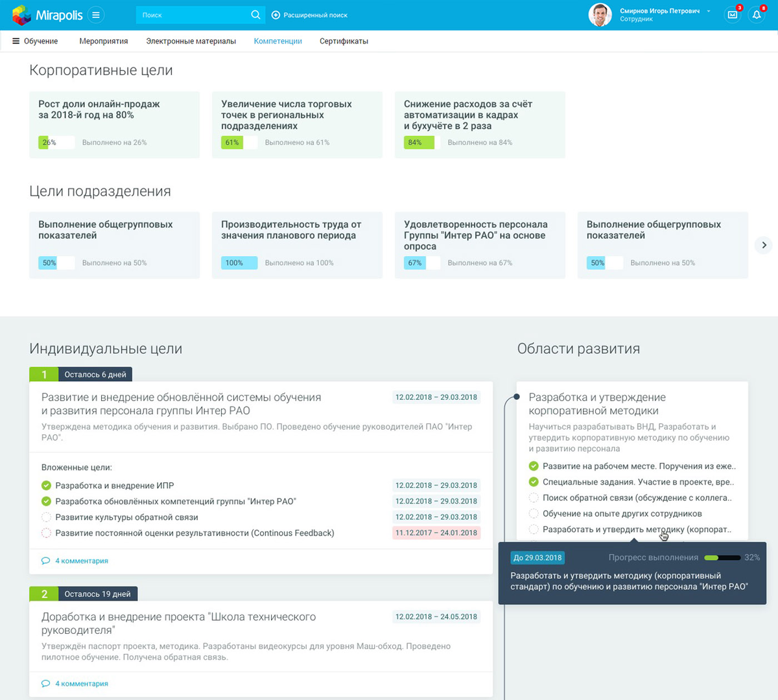Toggle checkmark for Разработка и внедрение ИПР
Viewport: 778px width, 700px height.
(x=46, y=485)
